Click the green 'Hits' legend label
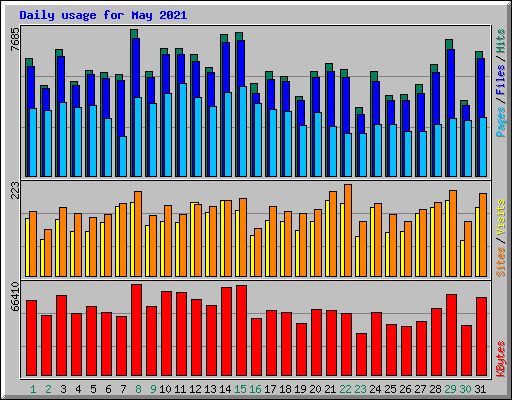 tap(500, 41)
